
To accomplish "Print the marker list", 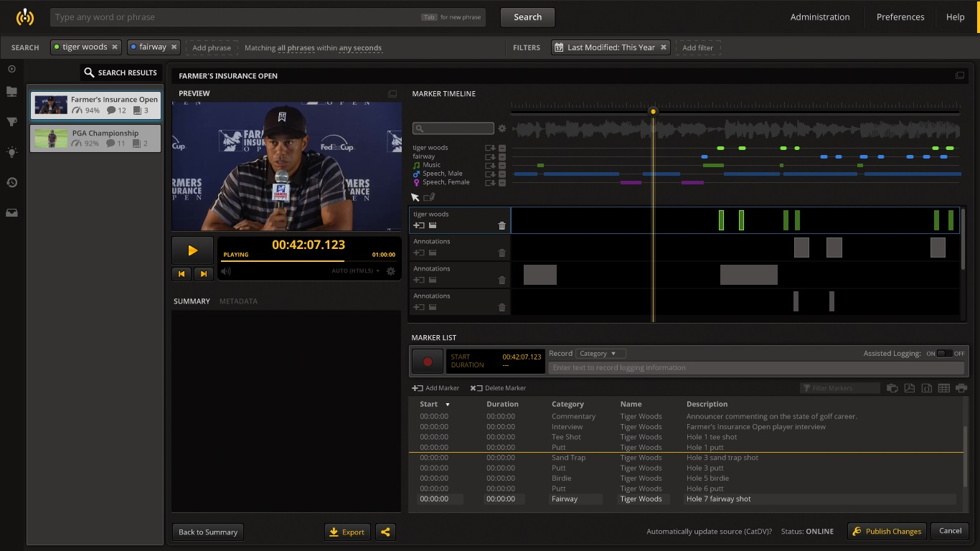I will click(961, 388).
